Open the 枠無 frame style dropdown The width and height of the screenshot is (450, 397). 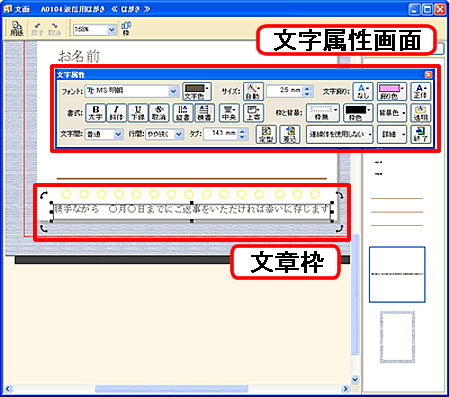click(x=323, y=113)
